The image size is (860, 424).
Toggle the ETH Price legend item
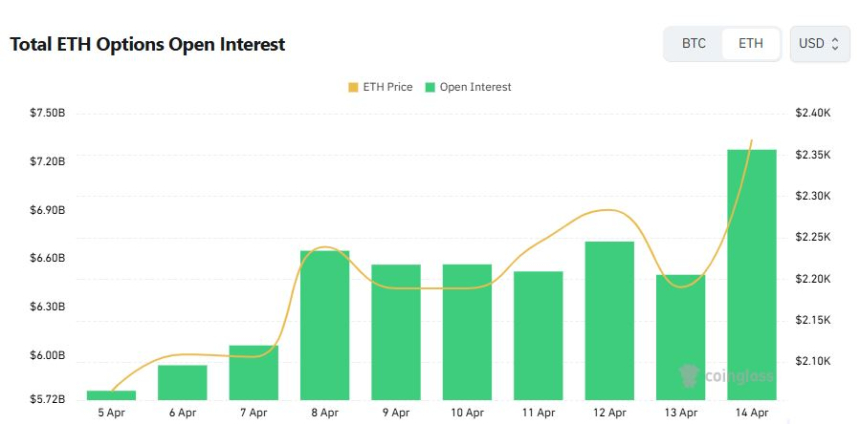380,87
